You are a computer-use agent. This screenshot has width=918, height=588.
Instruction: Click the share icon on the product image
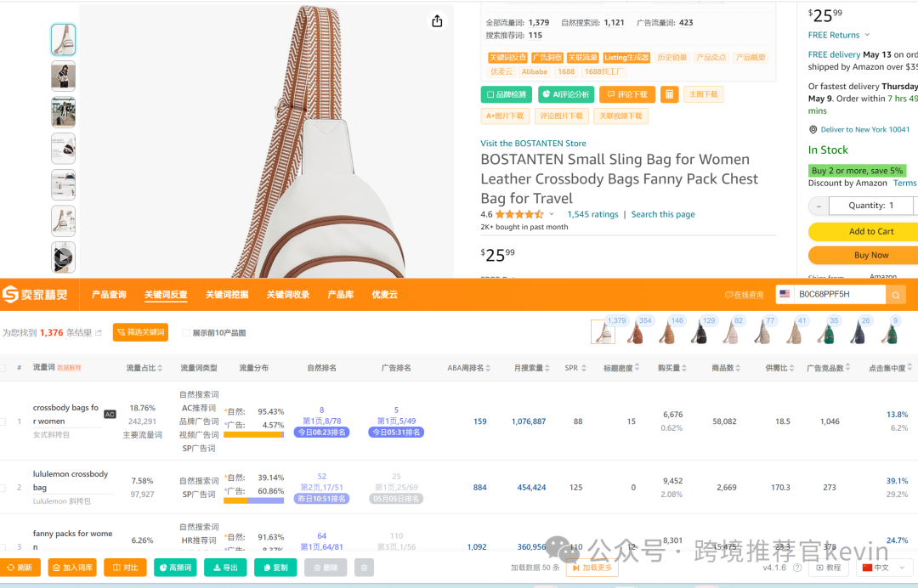[437, 21]
